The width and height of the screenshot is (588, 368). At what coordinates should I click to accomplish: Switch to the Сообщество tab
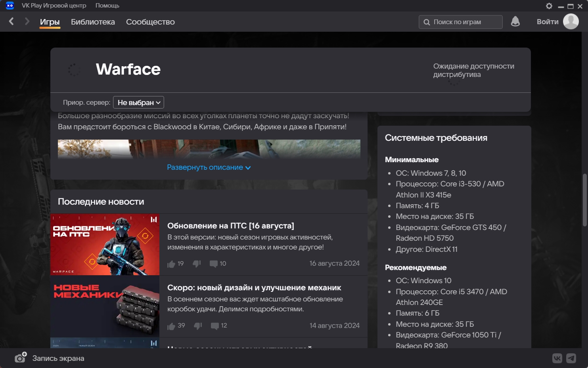tap(150, 22)
